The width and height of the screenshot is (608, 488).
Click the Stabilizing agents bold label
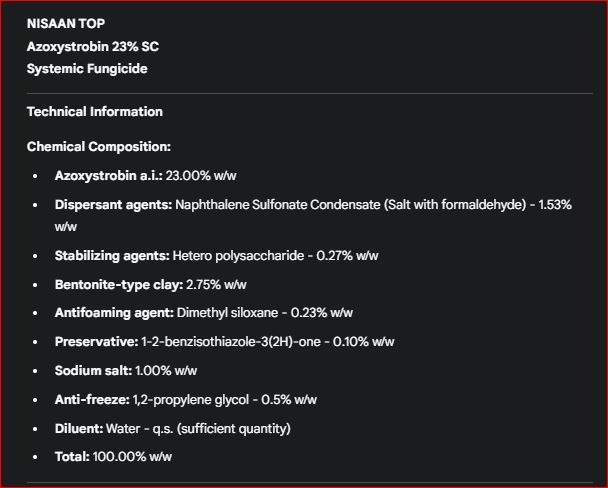111,255
